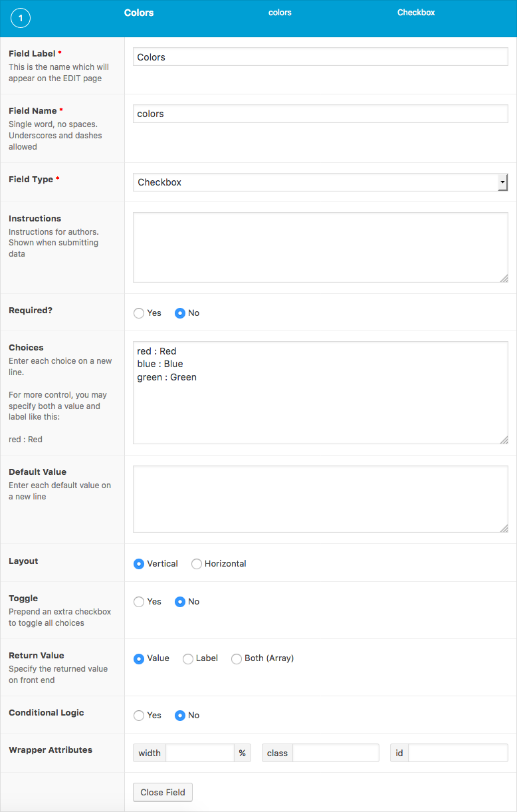
Task: Focus the Instructions textarea
Action: (x=320, y=247)
